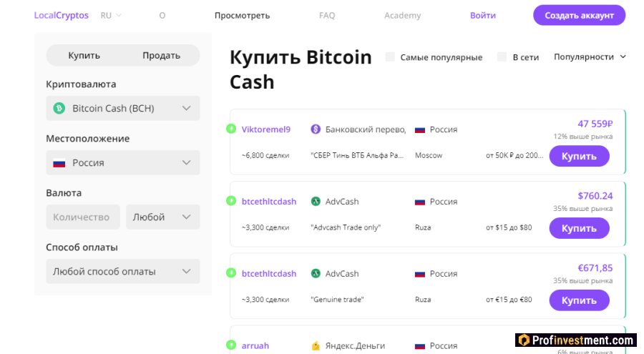
Task: Click the purple bank transfer icon in Viktoremel9 row
Action: (316, 129)
